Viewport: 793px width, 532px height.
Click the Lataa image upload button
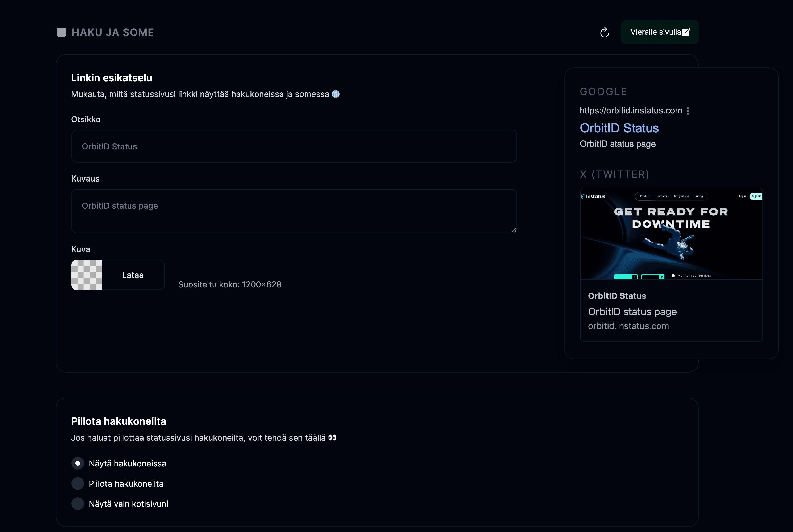[x=133, y=275]
